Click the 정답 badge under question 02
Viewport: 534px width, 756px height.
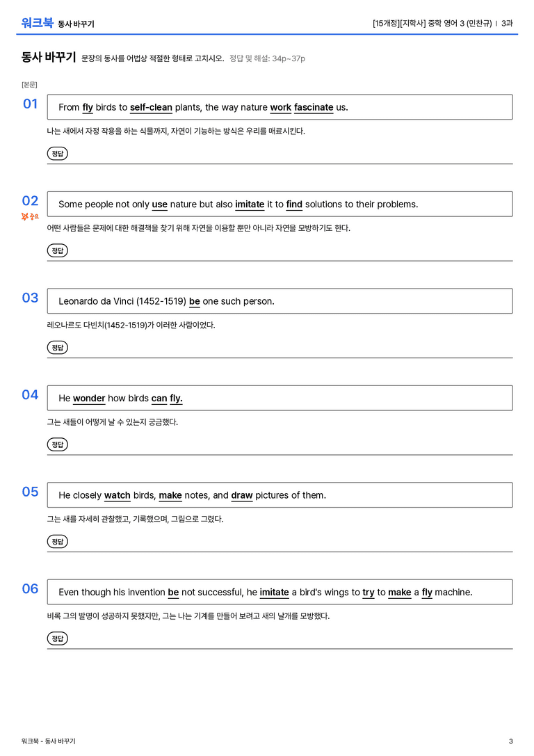[x=57, y=250]
